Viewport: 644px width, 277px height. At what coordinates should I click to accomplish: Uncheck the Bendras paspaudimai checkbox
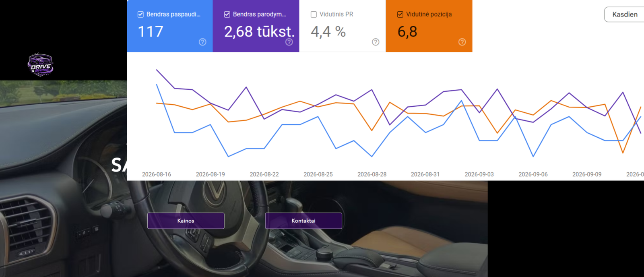[x=140, y=14]
